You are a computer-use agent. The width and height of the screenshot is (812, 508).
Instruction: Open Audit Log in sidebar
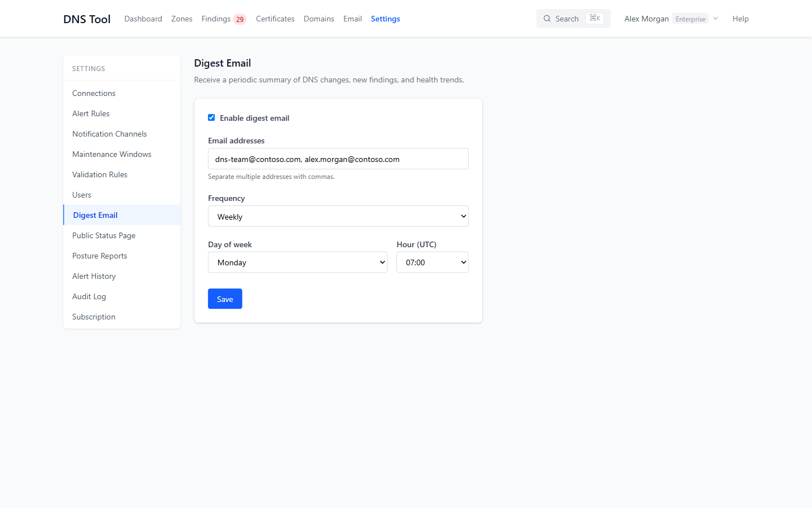tap(122, 296)
